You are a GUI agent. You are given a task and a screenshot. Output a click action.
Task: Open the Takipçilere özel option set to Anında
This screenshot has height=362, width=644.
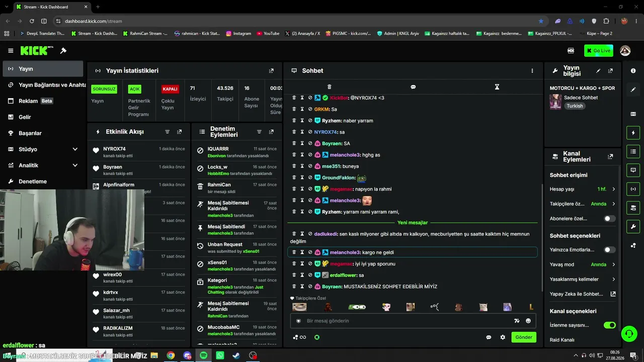583,204
